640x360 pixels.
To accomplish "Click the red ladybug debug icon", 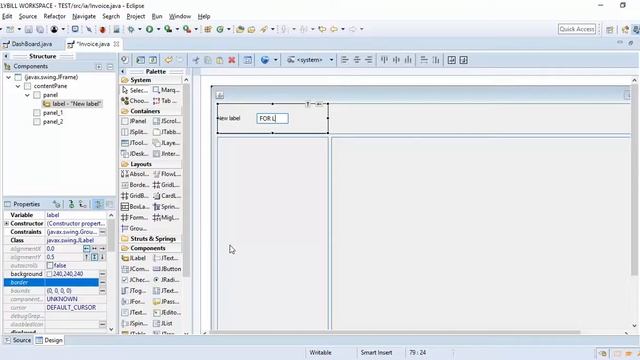I will [x=102, y=29].
